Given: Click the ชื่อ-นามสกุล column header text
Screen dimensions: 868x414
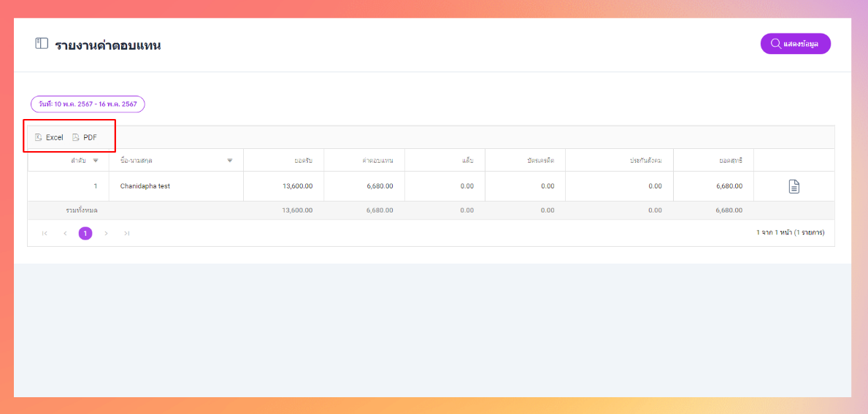Looking at the screenshot, I should (137, 161).
